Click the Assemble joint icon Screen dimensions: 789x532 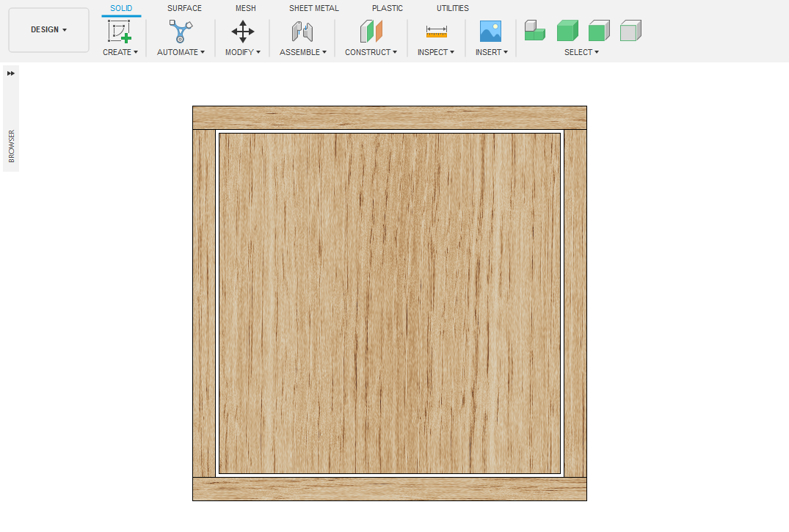pyautogui.click(x=302, y=32)
